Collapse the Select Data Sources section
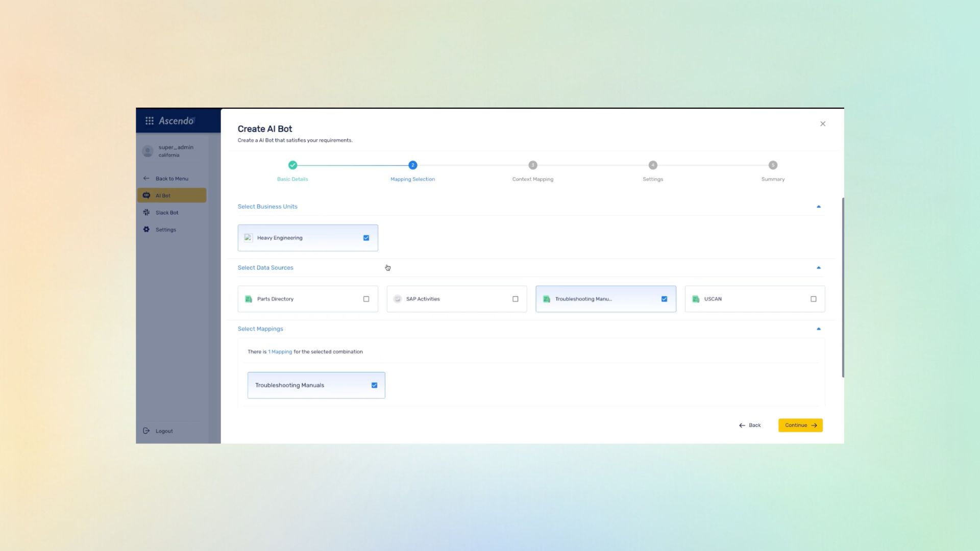980x551 pixels. [818, 268]
